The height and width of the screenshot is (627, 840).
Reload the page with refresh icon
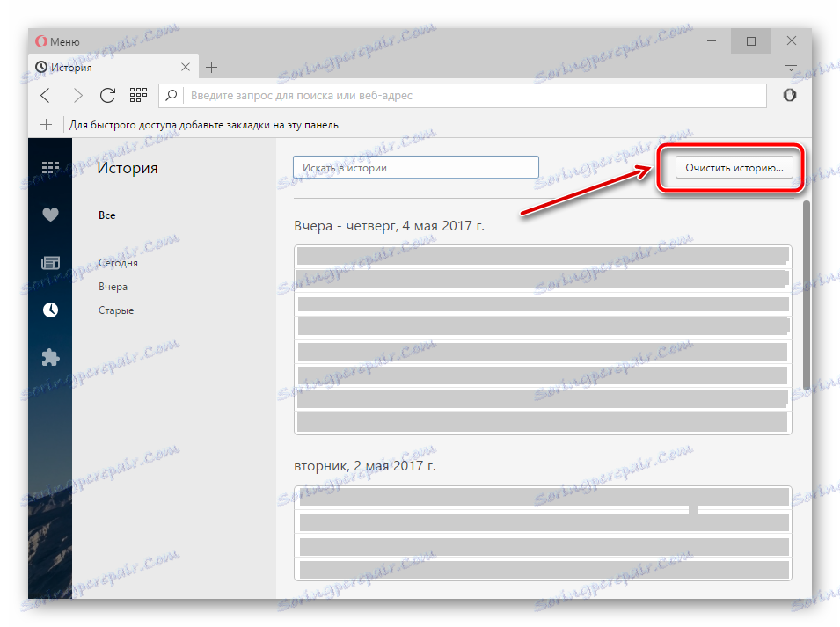pyautogui.click(x=107, y=95)
